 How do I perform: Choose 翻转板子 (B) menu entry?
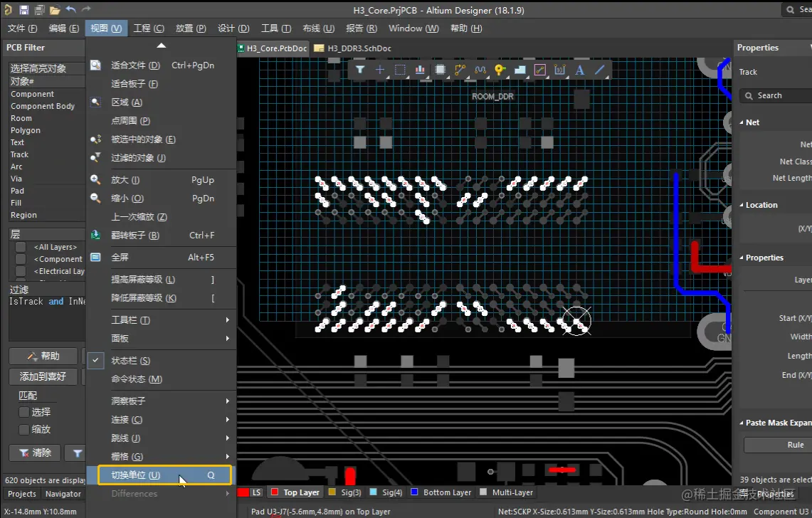(x=161, y=236)
